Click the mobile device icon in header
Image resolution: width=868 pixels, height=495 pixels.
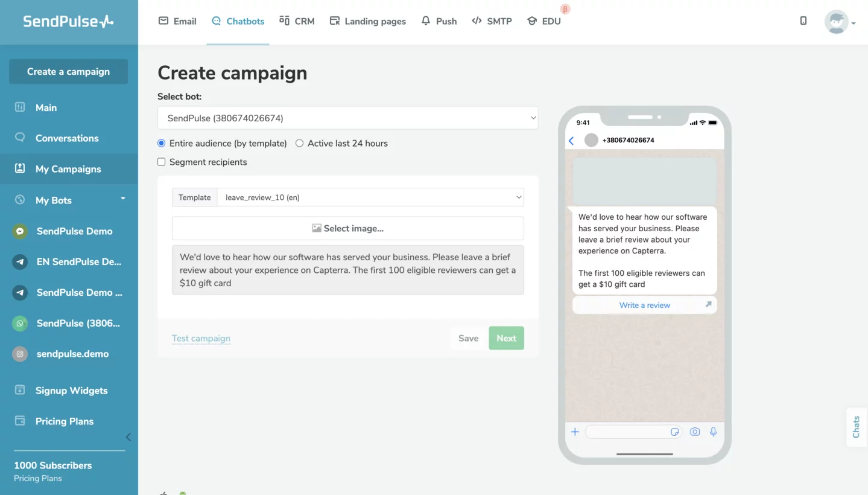click(x=803, y=21)
